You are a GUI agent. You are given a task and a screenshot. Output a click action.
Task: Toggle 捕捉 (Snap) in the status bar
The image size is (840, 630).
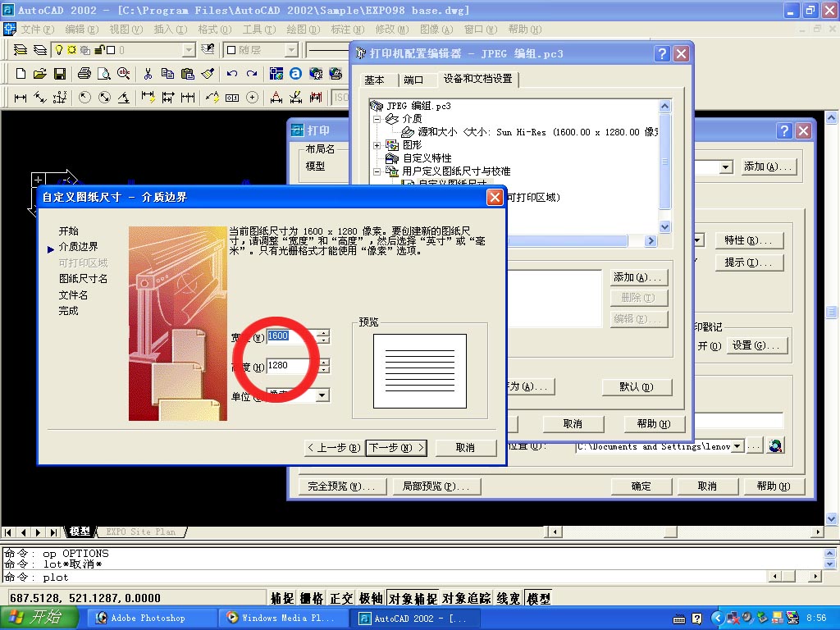click(282, 598)
